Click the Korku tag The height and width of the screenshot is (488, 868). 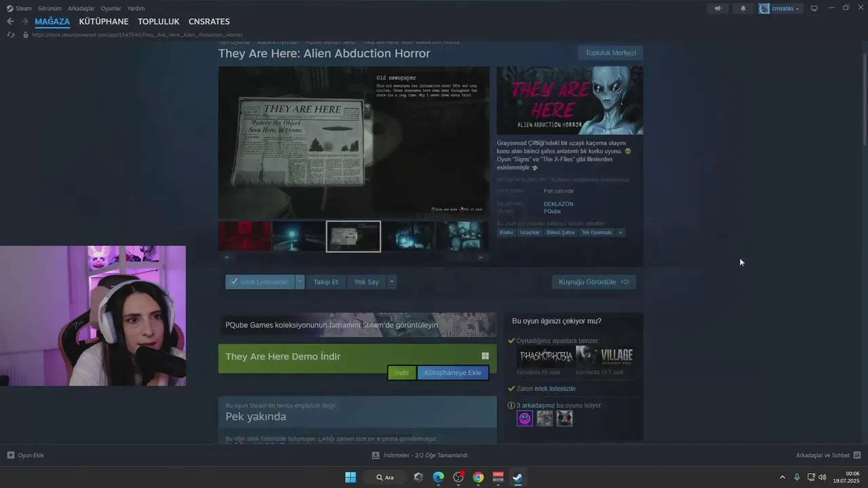coord(507,232)
